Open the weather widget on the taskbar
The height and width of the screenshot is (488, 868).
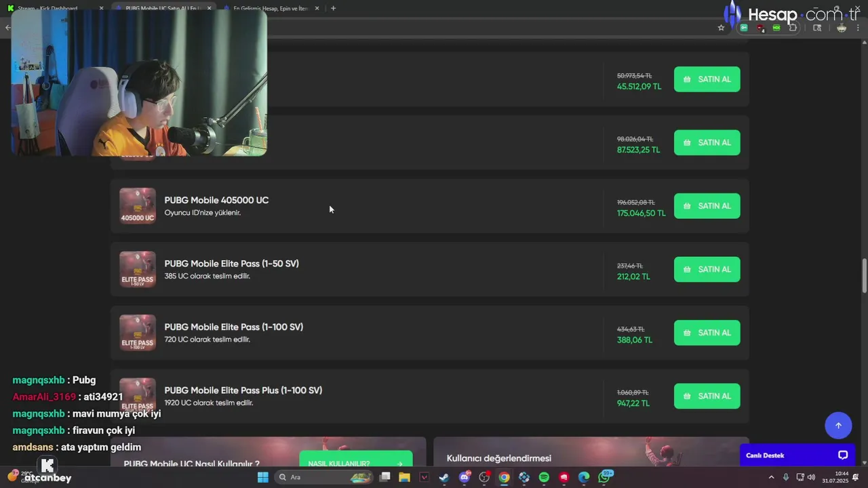click(22, 477)
